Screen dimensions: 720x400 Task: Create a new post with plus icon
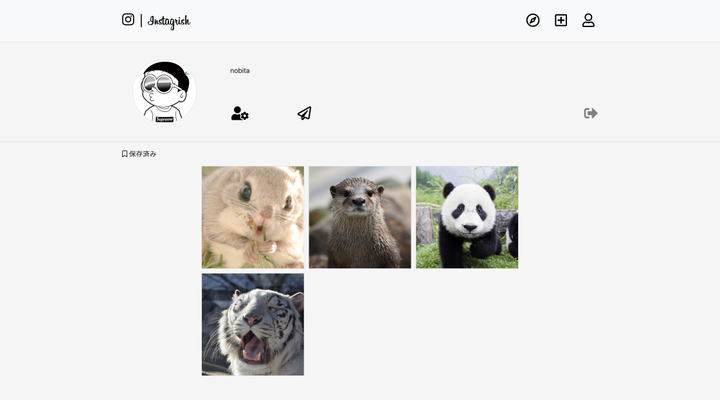(561, 20)
